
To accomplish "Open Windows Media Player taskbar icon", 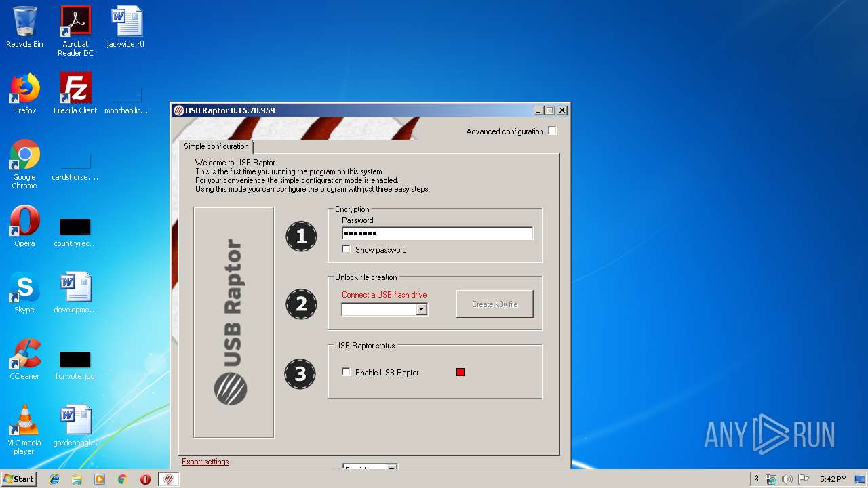I will (x=100, y=479).
